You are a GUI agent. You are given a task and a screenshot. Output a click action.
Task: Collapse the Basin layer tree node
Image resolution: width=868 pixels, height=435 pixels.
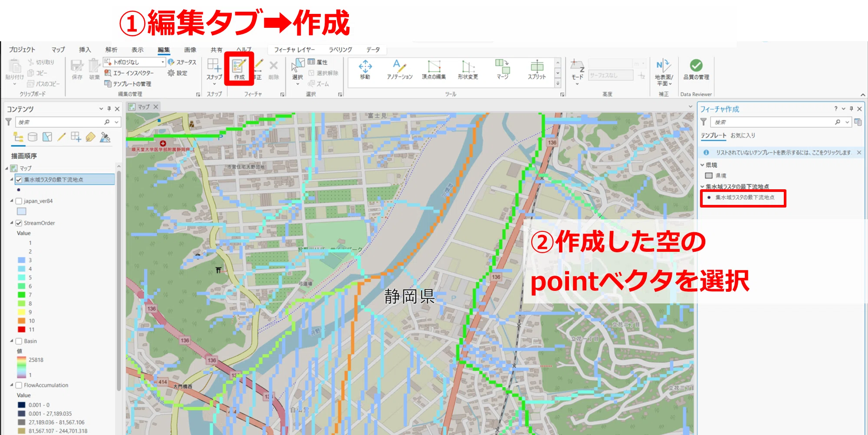coord(12,341)
